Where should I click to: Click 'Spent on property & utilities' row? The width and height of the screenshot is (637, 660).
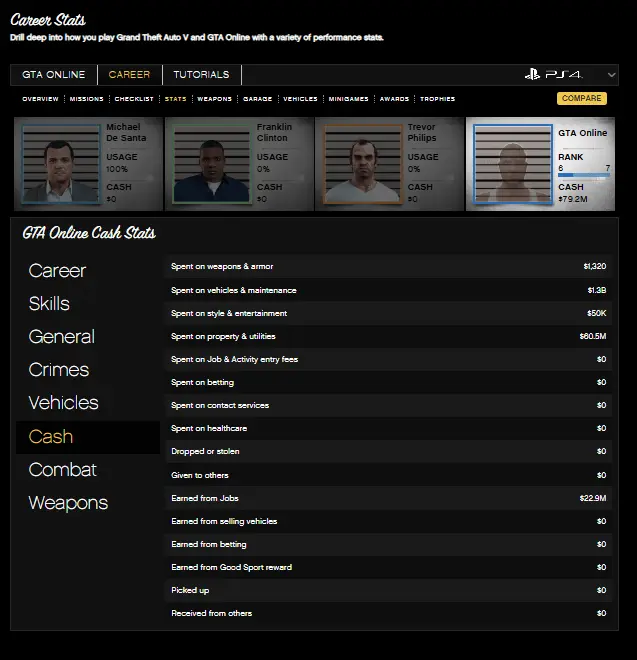[x=389, y=336]
